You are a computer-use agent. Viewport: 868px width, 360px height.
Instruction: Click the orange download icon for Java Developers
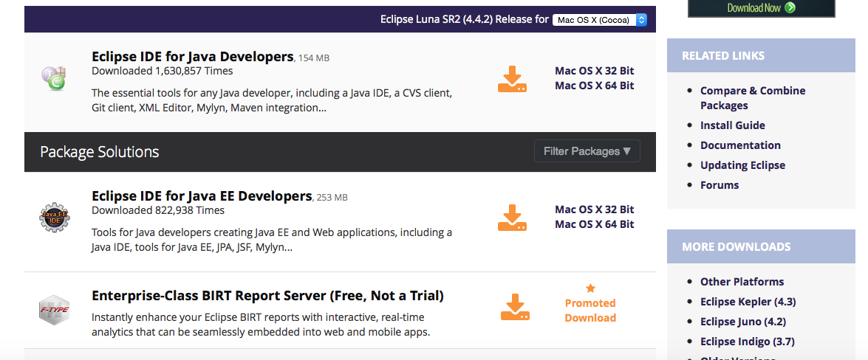pyautogui.click(x=512, y=79)
